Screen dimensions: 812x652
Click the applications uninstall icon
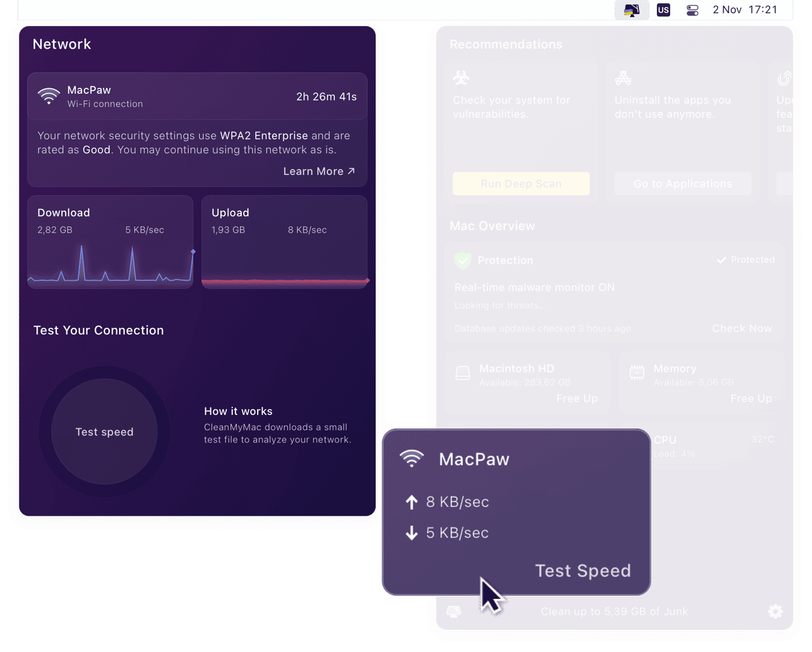tap(623, 78)
